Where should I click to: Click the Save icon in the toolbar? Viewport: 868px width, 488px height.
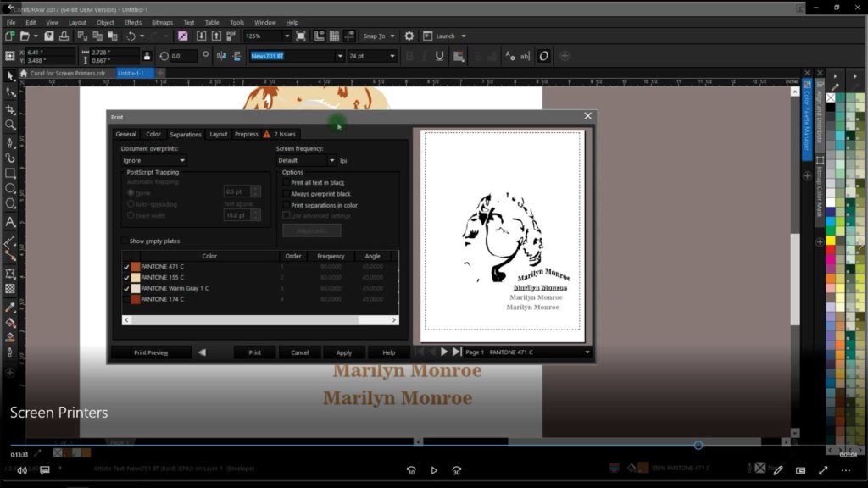pos(48,36)
